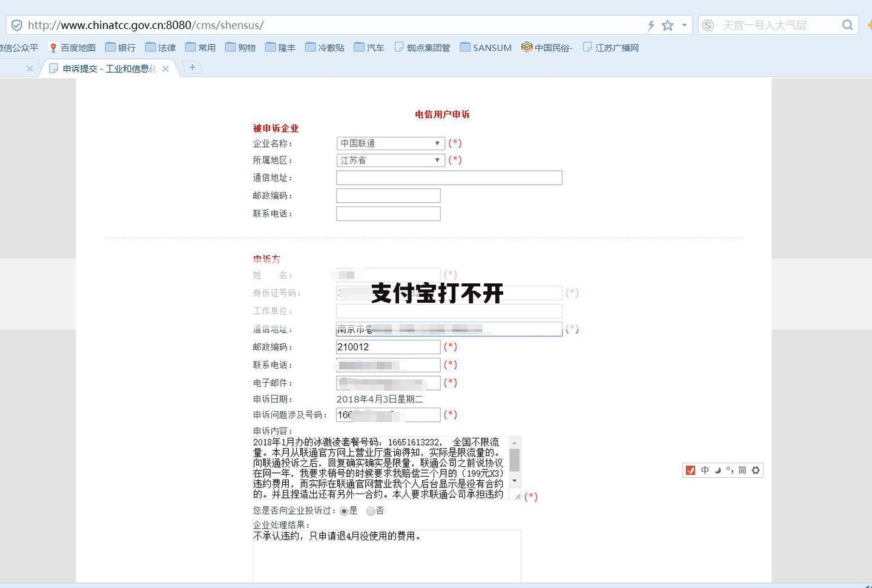Toggle IME punctuation mode icon
This screenshot has height=588, width=872.
coord(730,471)
